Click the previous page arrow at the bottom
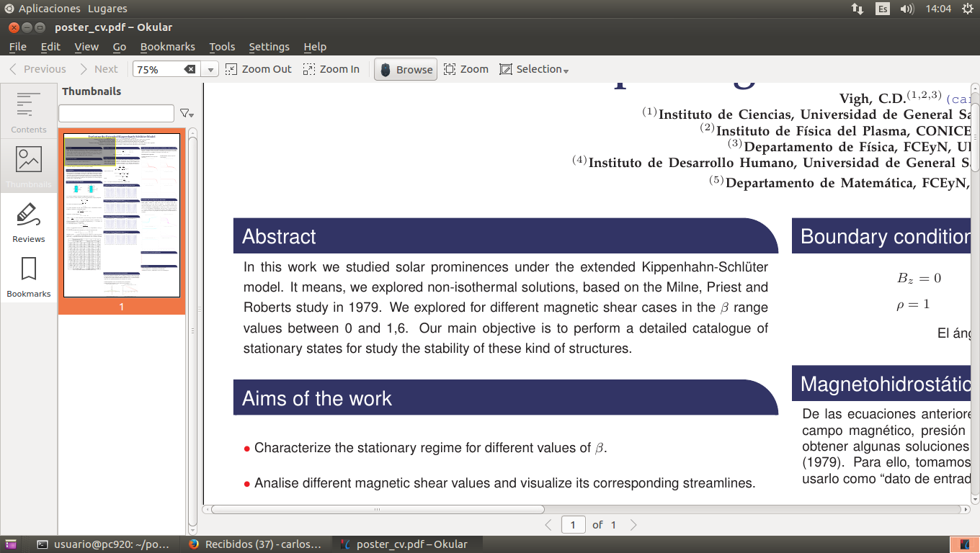 548,525
